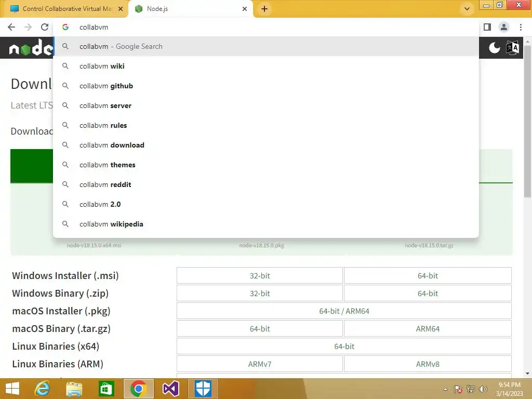The height and width of the screenshot is (399, 532).
Task: Download macOS Binary (.tar.gz) 64-bit
Action: [x=260, y=328]
